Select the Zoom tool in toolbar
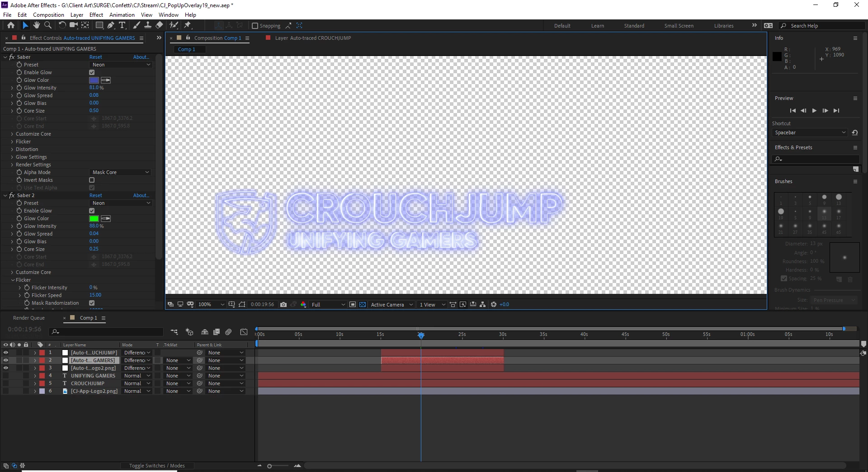 click(x=47, y=25)
